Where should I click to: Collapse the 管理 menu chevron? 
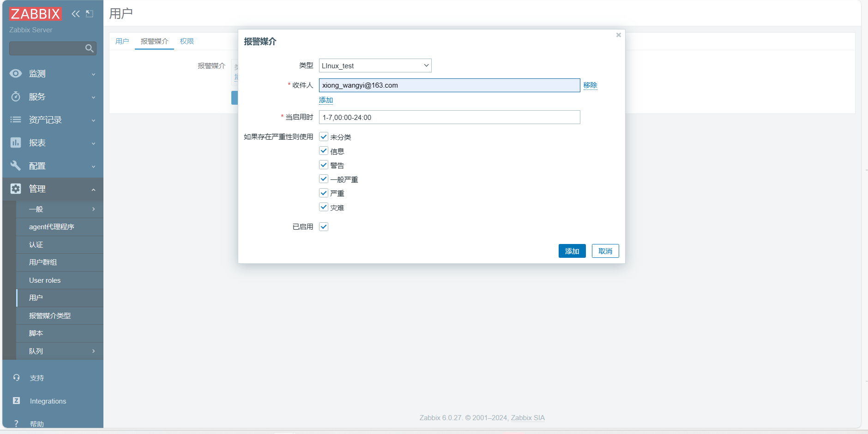click(x=93, y=190)
